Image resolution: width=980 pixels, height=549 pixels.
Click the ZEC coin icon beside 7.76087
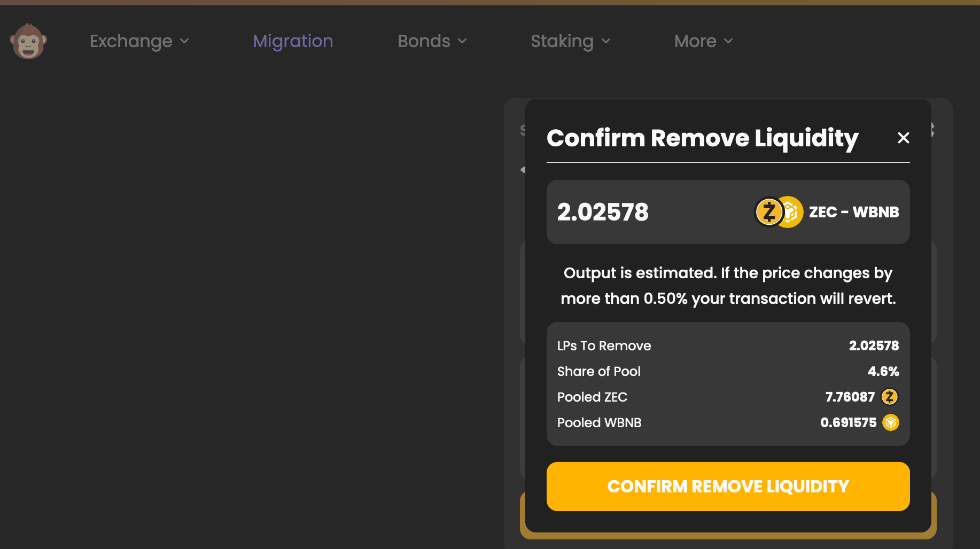889,397
